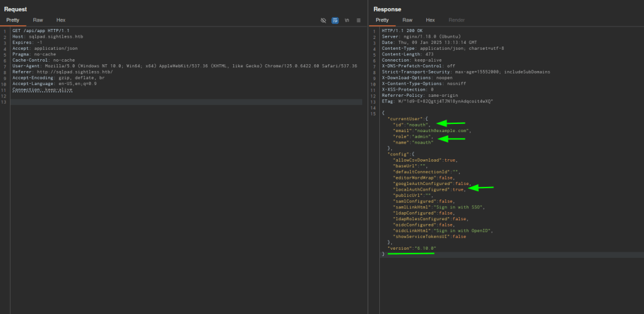Switch to the Raw tab in Request

(x=38, y=20)
